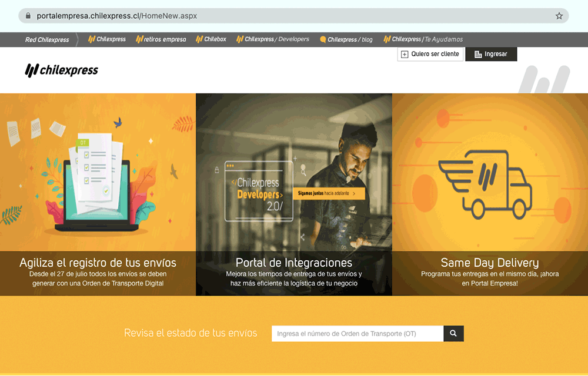The height and width of the screenshot is (376, 588).
Task: Click the orange blog bubble icon in top bar
Action: 322,39
